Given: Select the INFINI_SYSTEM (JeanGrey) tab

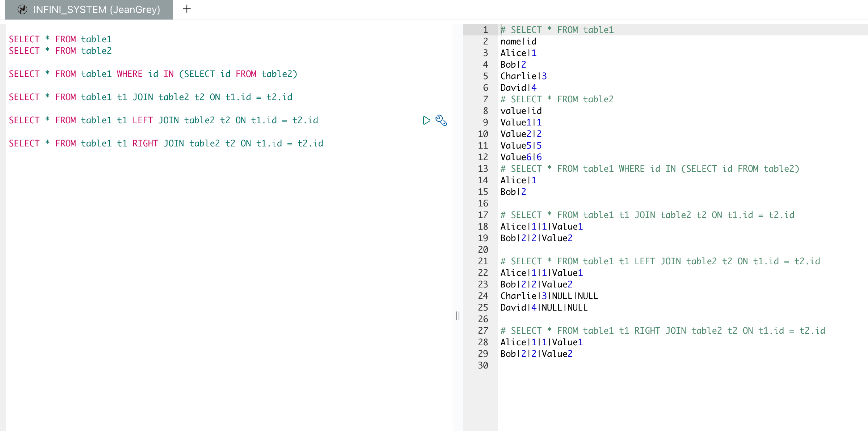Looking at the screenshot, I should point(96,9).
